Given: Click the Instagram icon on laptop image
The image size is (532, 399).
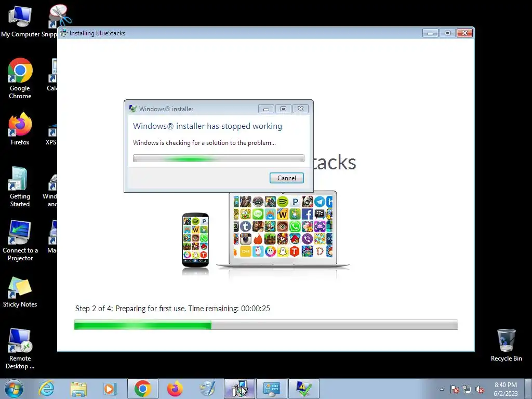Looking at the screenshot, I should 246,239.
